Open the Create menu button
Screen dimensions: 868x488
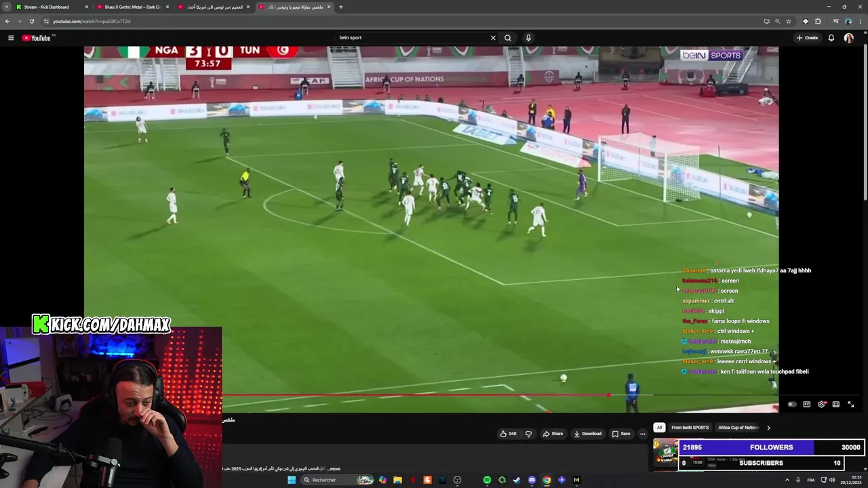(x=807, y=38)
